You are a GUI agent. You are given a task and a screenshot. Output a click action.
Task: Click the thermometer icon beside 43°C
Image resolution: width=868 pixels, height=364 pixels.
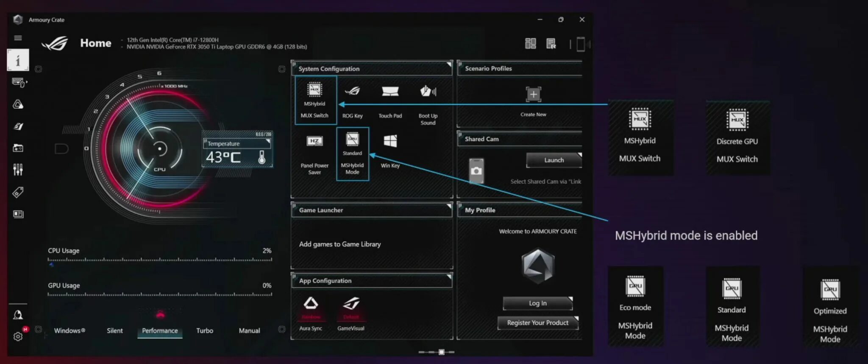[262, 157]
